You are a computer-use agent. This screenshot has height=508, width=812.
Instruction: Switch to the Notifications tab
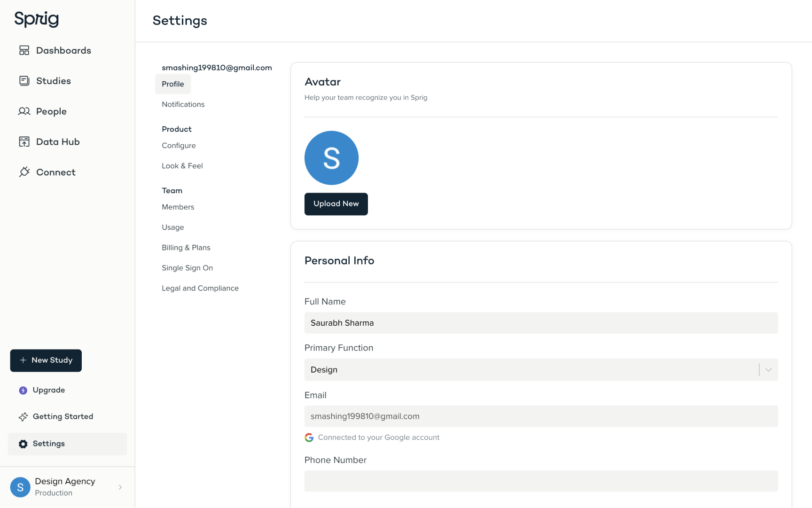183,104
